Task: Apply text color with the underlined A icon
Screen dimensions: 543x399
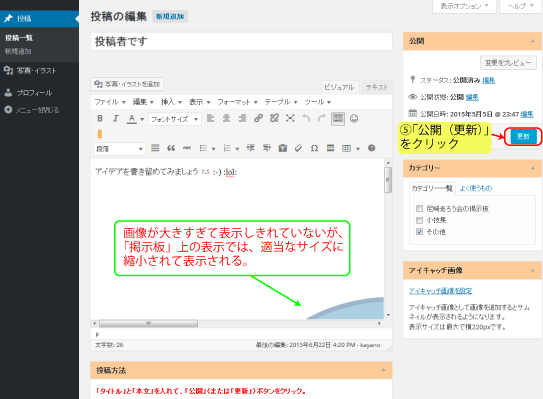Action: (x=131, y=119)
